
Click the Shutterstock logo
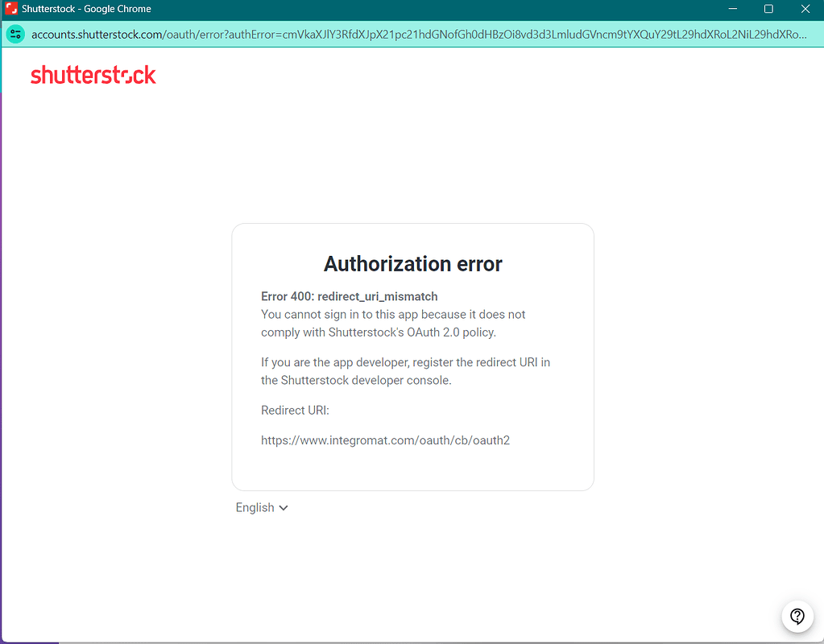coord(93,75)
